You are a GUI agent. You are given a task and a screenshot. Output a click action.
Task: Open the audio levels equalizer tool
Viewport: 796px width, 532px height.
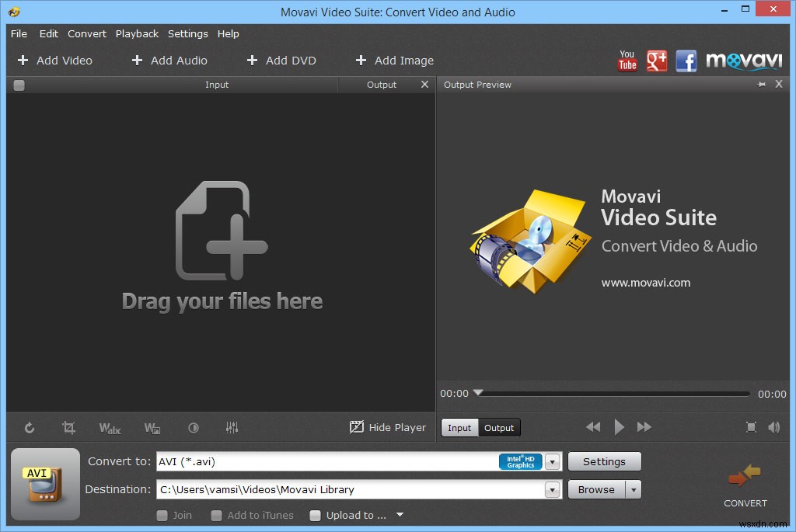click(232, 427)
